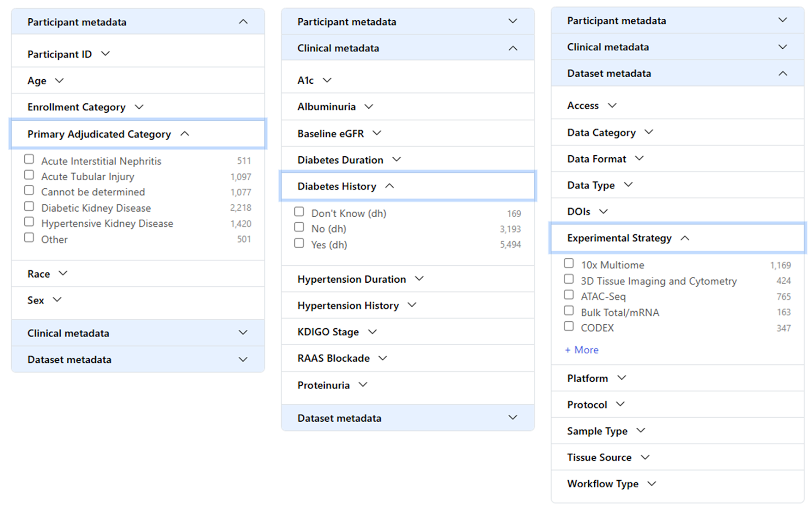This screenshot has width=812, height=507.
Task: Expand Clinical metadata in the right panel
Action: pyautogui.click(x=678, y=47)
